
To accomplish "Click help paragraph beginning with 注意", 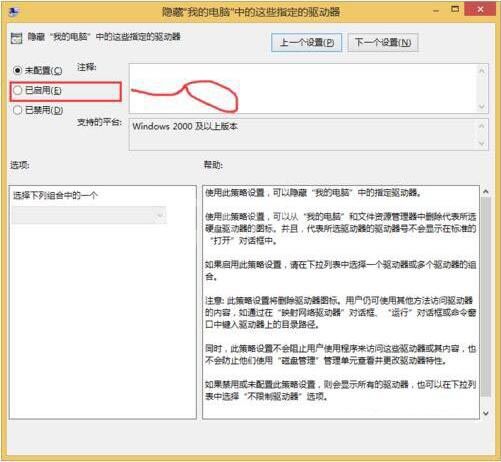I will pyautogui.click(x=340, y=312).
